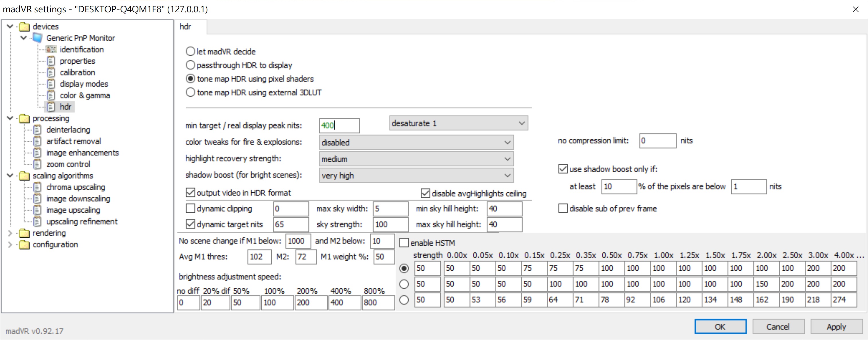
Task: Click the properties page icon
Action: pos(51,61)
